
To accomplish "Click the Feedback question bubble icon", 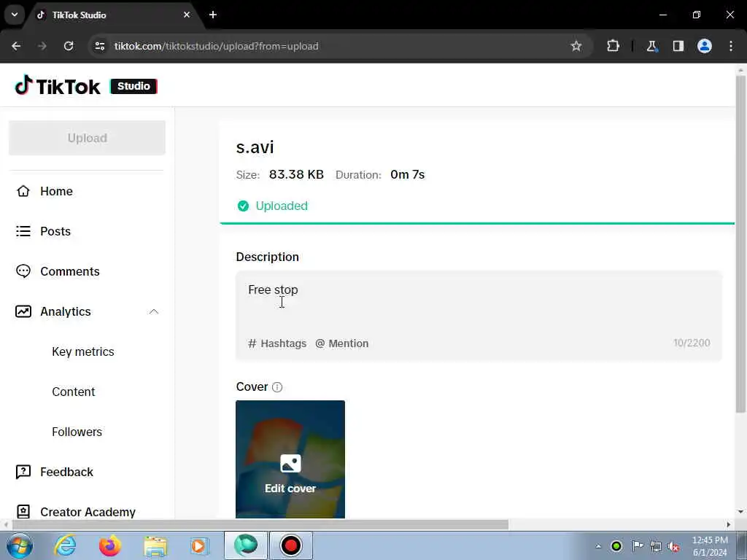I will pos(23,472).
